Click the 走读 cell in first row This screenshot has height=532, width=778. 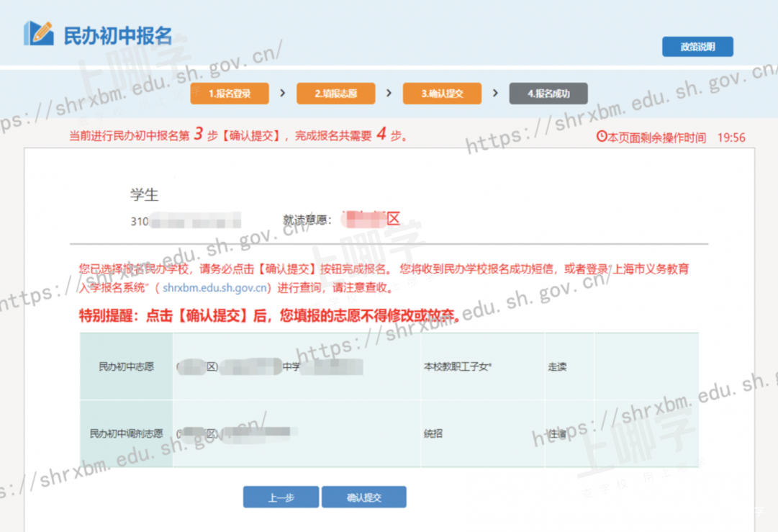tap(557, 366)
